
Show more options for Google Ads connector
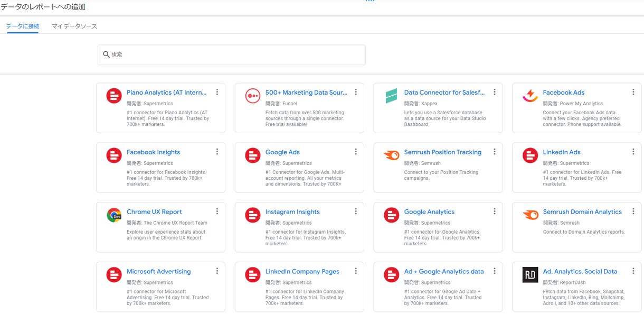356,152
